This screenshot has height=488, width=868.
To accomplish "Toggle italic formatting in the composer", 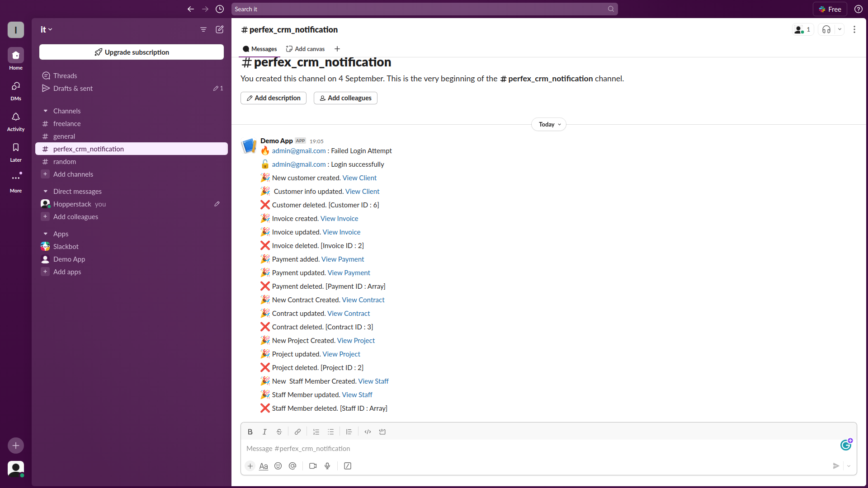I will [x=264, y=432].
